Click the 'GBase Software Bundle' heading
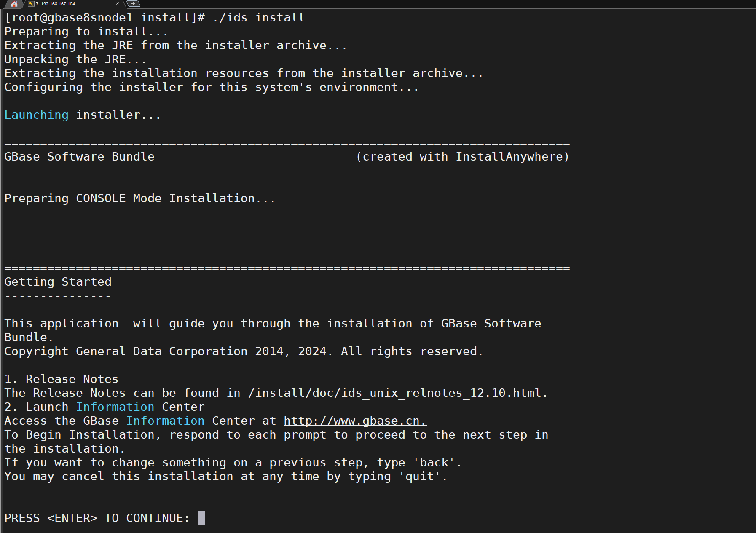 (x=79, y=157)
